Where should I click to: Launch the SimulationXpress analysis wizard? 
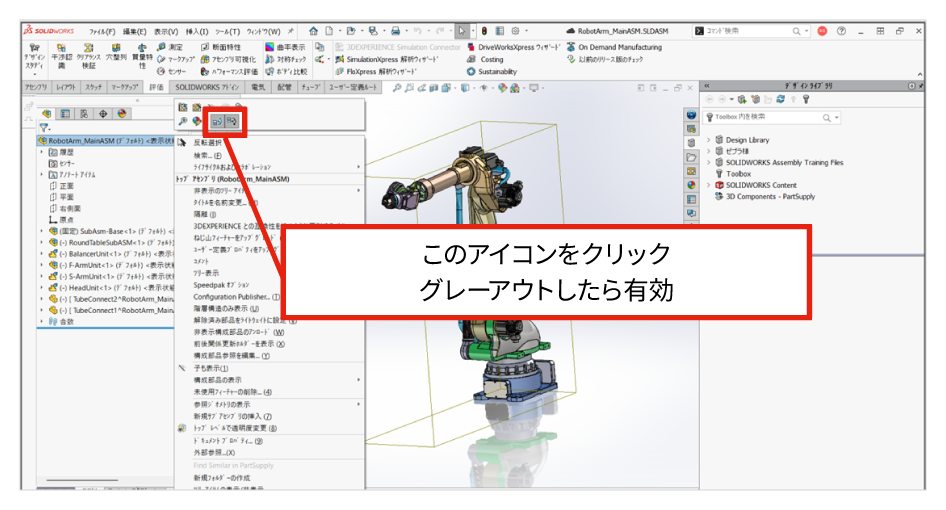(x=339, y=59)
